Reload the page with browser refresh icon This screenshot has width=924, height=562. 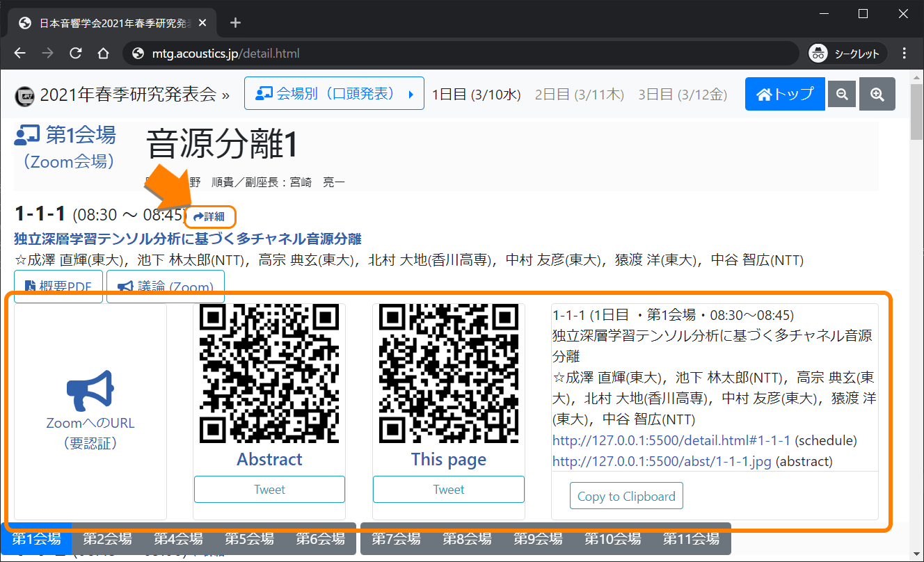tap(75, 54)
